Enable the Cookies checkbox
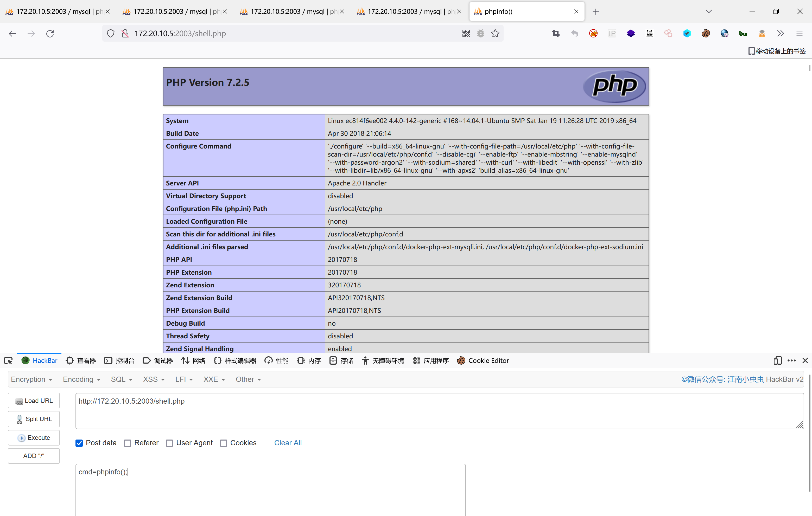812x516 pixels. pos(224,443)
